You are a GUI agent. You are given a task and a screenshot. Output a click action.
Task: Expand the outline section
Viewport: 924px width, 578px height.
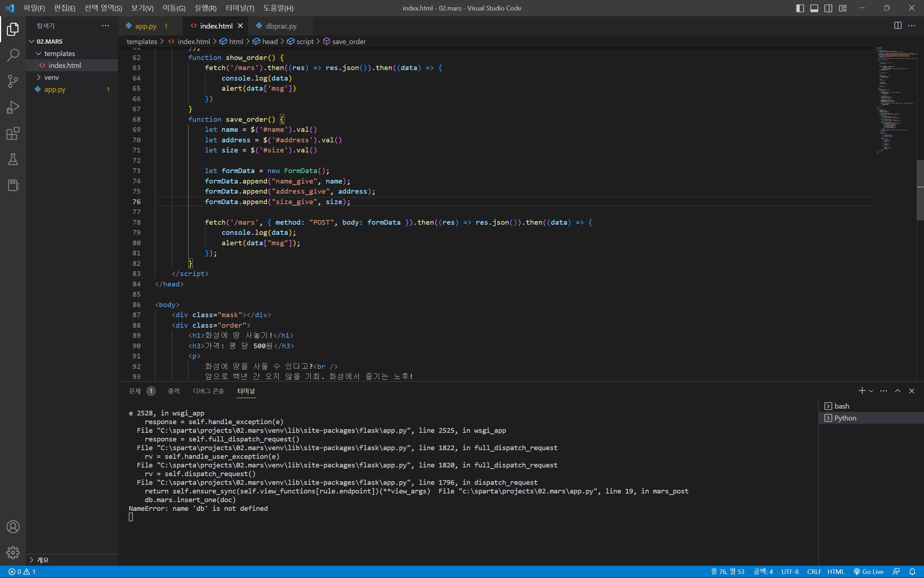72,560
